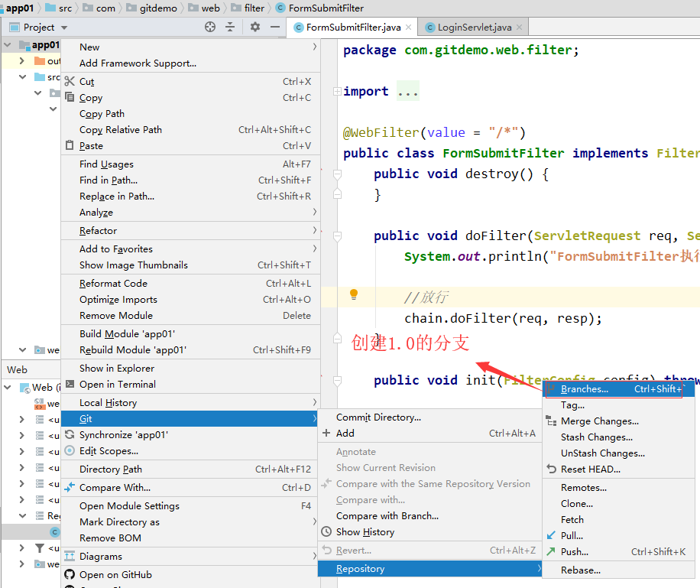Choose Pull... from Repository submenu
The width and height of the screenshot is (700, 588).
coord(619,536)
